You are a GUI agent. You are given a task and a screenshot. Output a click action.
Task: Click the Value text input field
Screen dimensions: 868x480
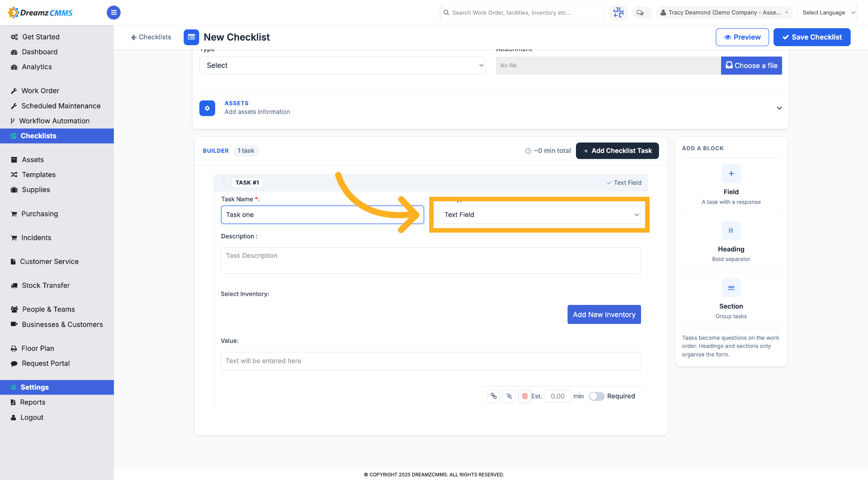430,361
